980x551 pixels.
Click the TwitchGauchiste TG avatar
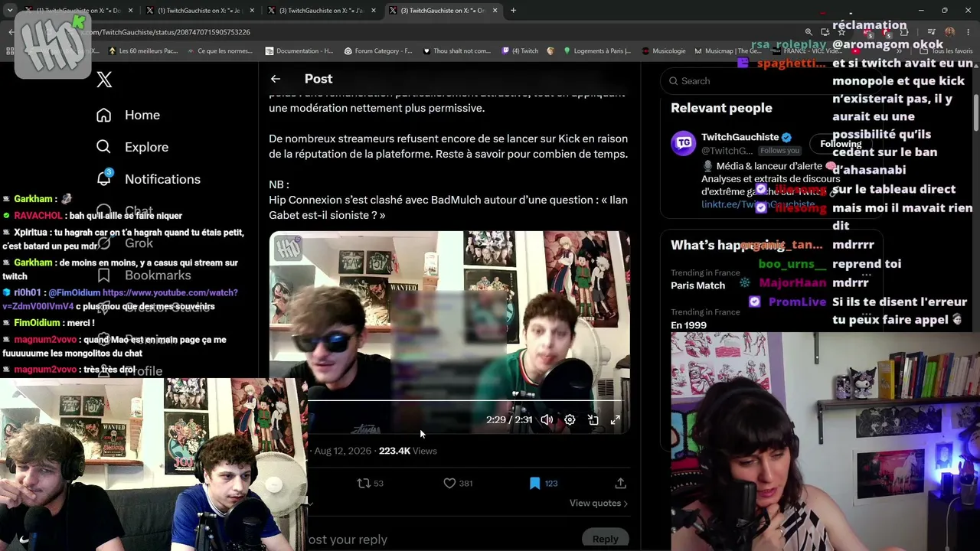pyautogui.click(x=683, y=143)
